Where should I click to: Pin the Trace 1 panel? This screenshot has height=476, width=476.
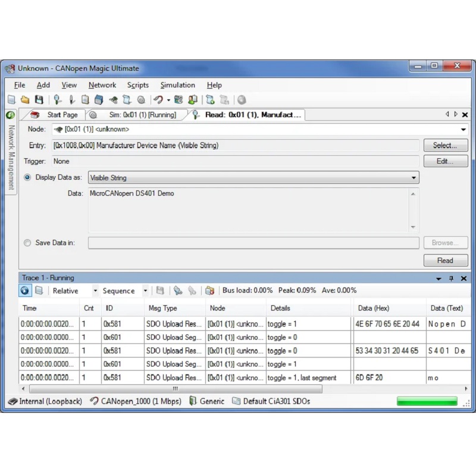click(x=451, y=278)
